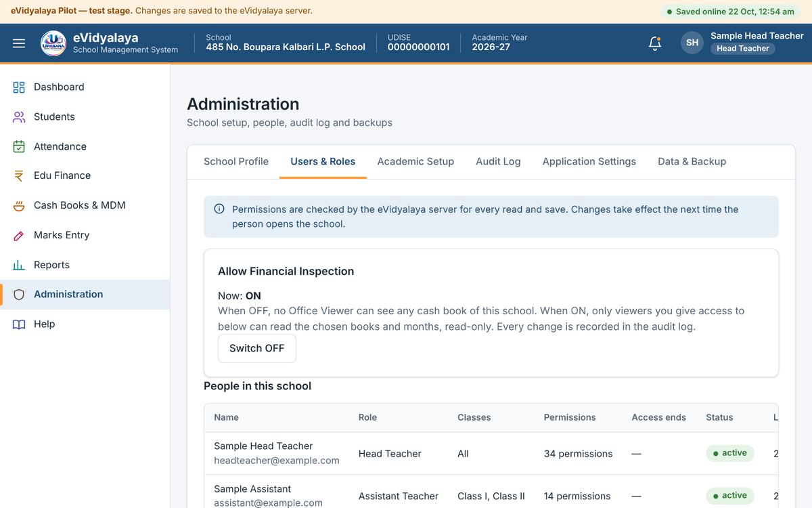Click the Dashboard grid icon
Viewport: 812px width, 508px height.
pyautogui.click(x=19, y=87)
